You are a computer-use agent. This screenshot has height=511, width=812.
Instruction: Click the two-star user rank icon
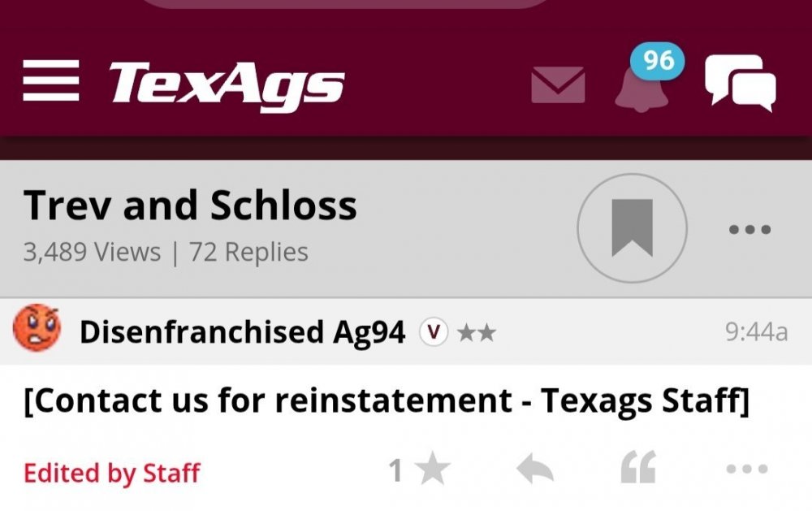(476, 332)
